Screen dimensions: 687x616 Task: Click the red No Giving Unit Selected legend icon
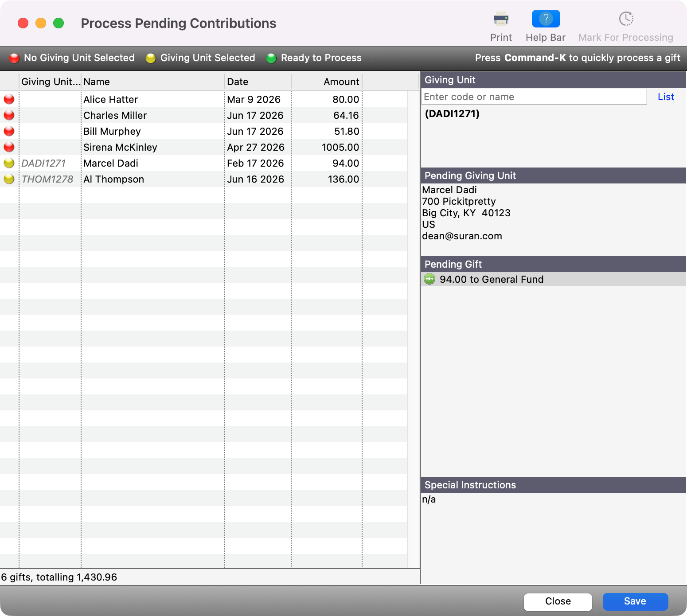click(x=14, y=58)
